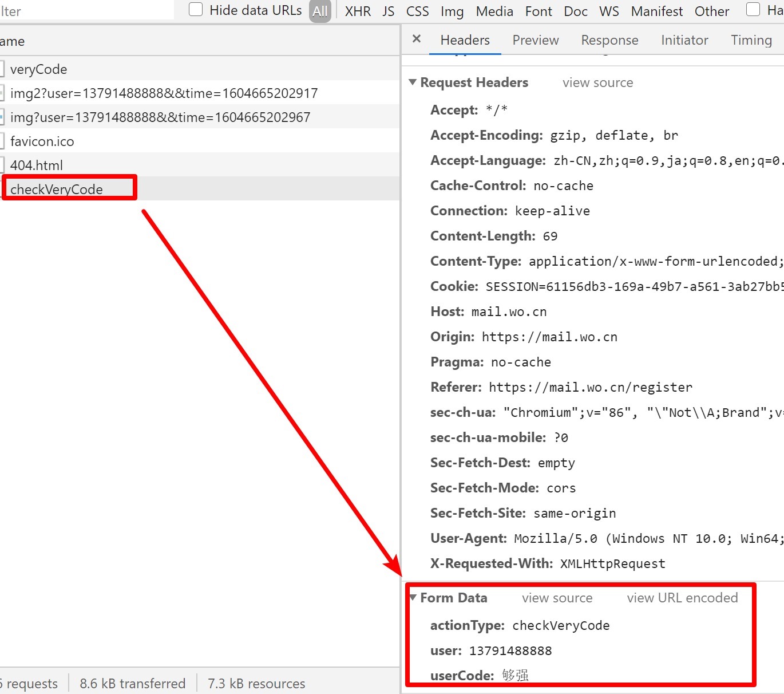Filter requests by WS
784x694 pixels.
609,11
